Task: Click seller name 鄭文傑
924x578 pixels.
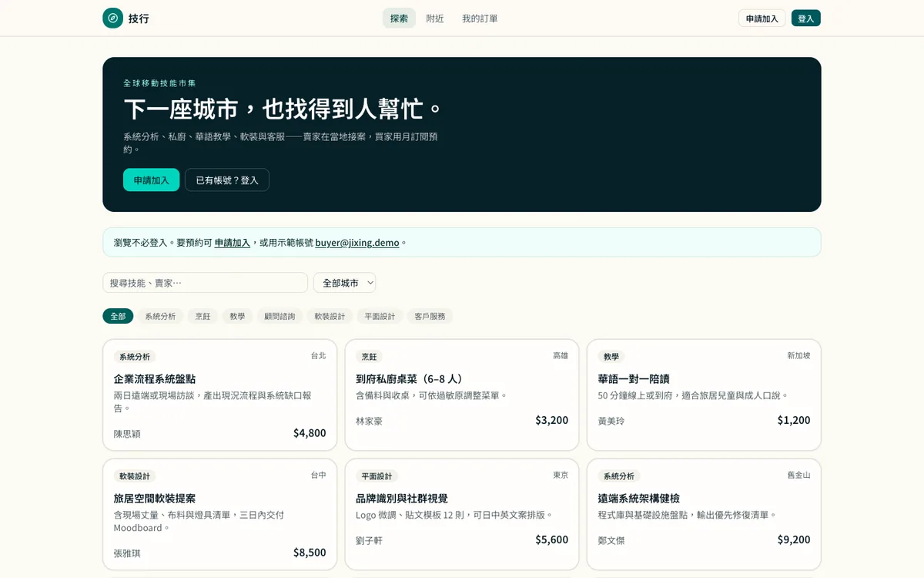Action: pyautogui.click(x=611, y=540)
